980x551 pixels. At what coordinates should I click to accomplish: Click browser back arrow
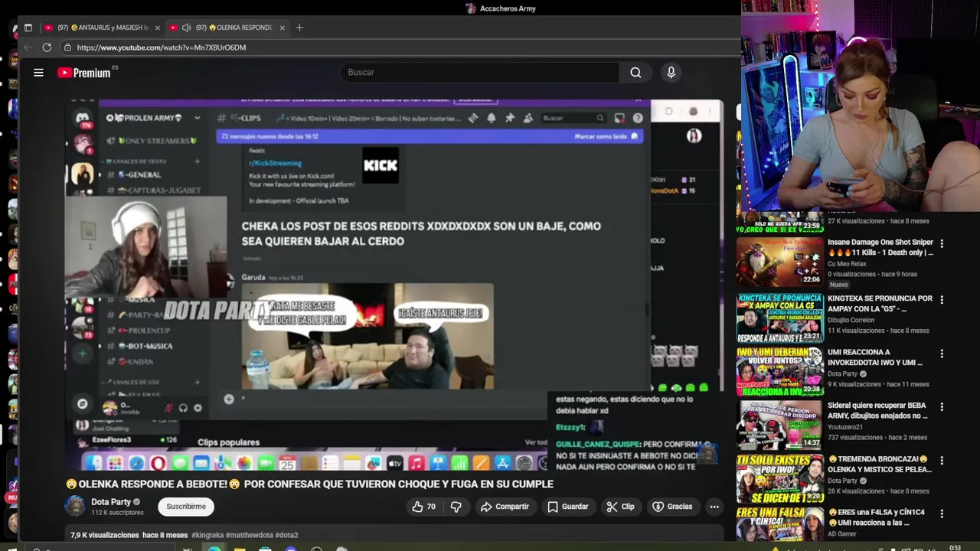28,47
